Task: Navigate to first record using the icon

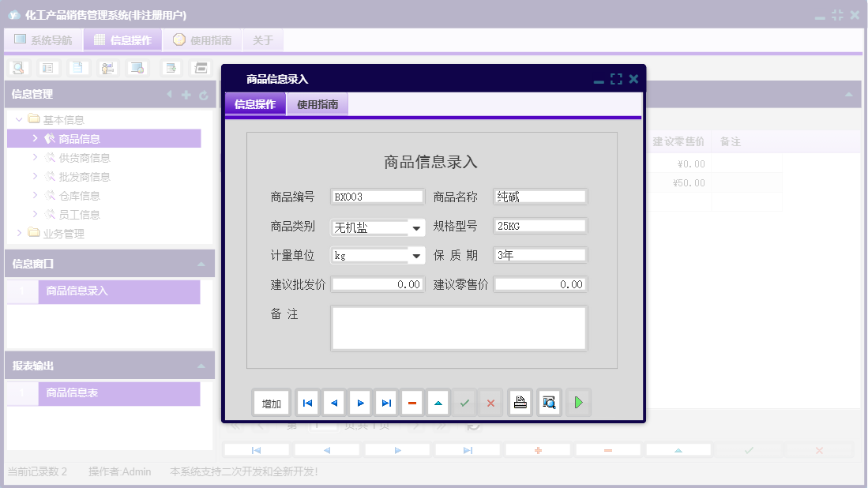Action: click(x=307, y=402)
